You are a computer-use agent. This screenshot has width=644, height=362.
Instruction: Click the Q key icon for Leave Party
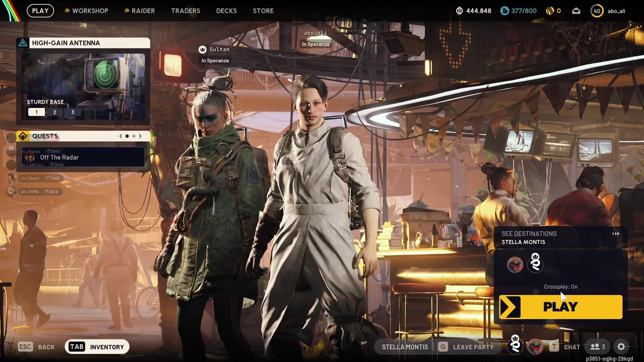click(x=443, y=347)
